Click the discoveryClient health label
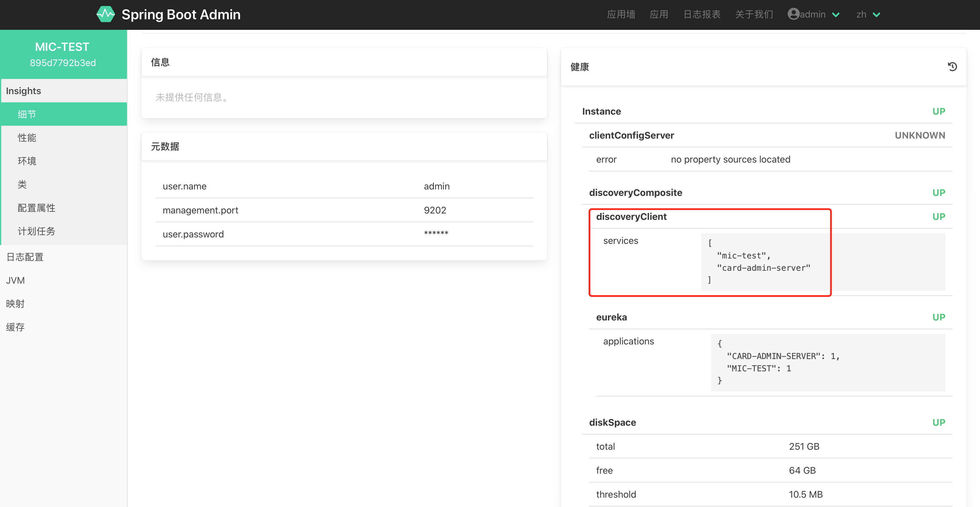The height and width of the screenshot is (507, 980). (x=631, y=217)
